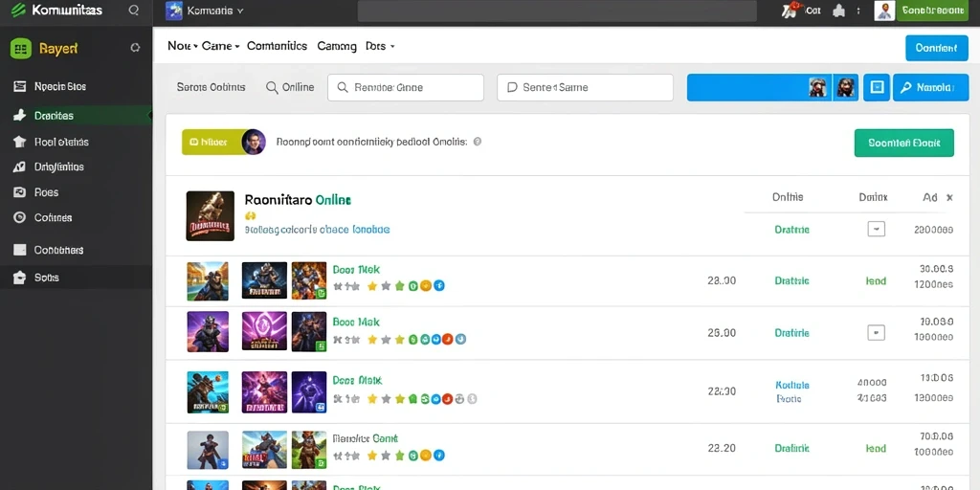
Task: Open the Roomittaro Online game thumbnail
Action: tap(210, 215)
